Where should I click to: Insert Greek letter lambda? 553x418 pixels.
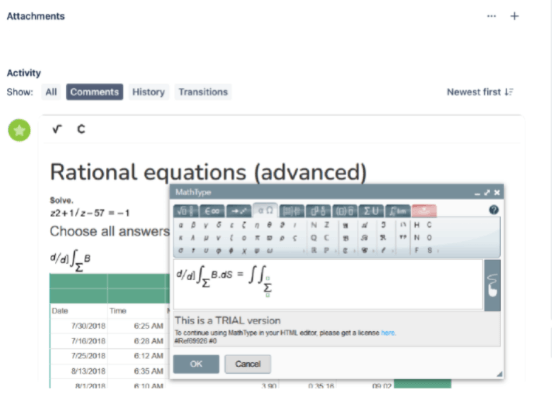(193, 238)
